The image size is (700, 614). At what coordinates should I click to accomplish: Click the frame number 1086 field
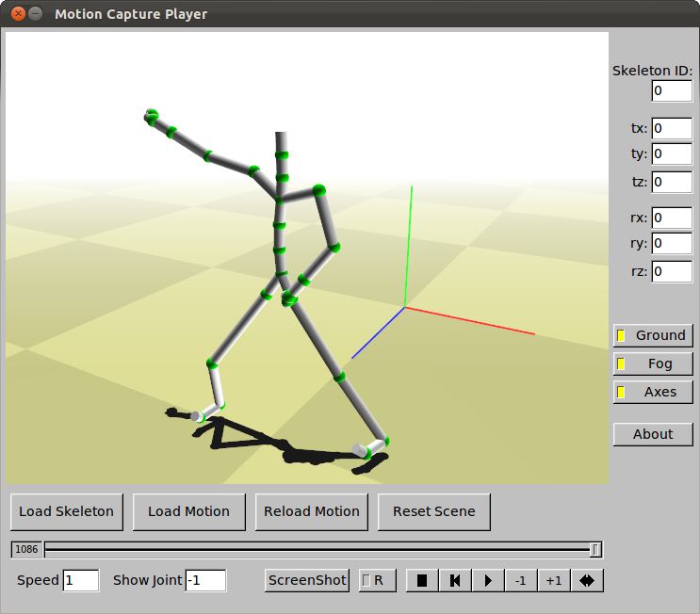pos(26,550)
